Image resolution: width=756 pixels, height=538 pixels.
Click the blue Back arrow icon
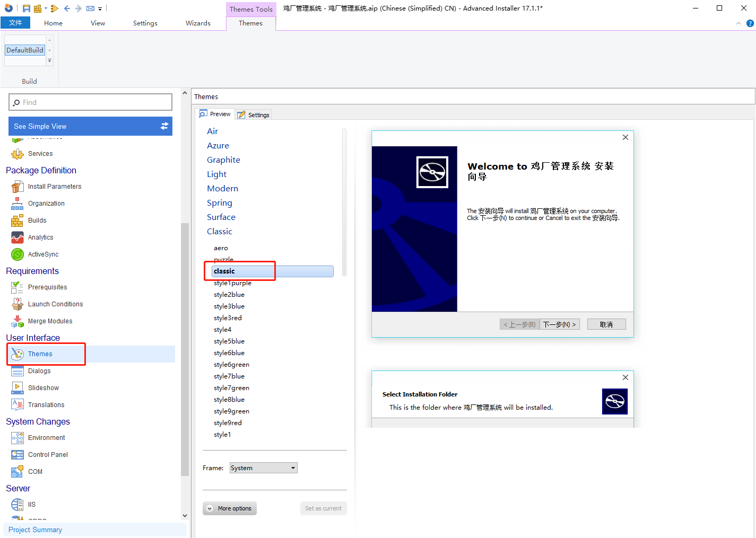pos(67,8)
